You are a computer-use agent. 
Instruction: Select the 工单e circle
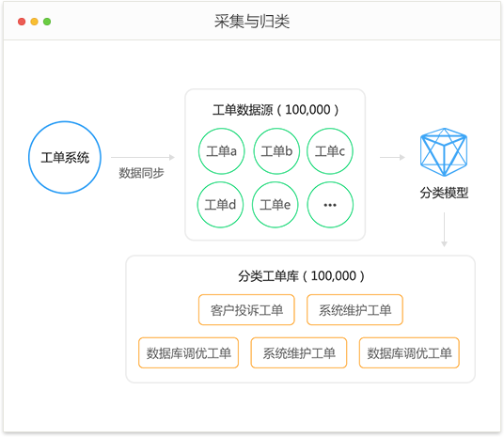[276, 205]
